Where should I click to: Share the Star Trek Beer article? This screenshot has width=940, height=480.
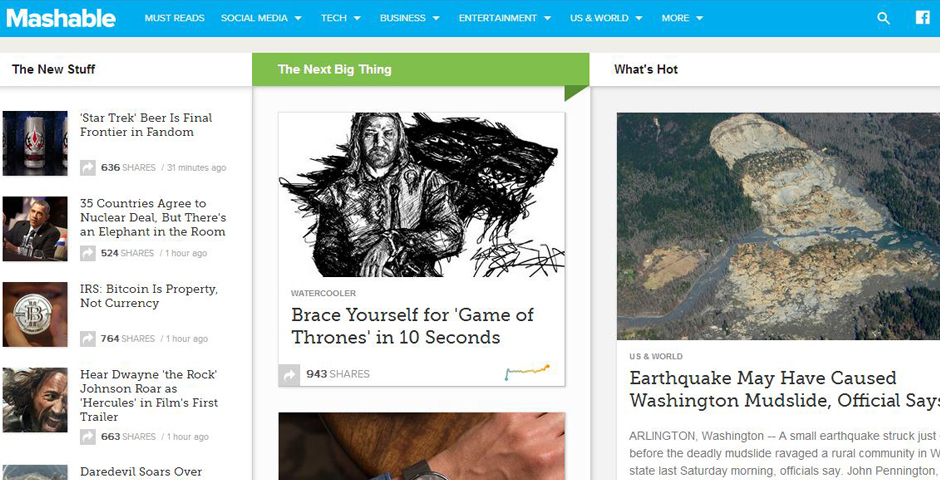(x=88, y=168)
